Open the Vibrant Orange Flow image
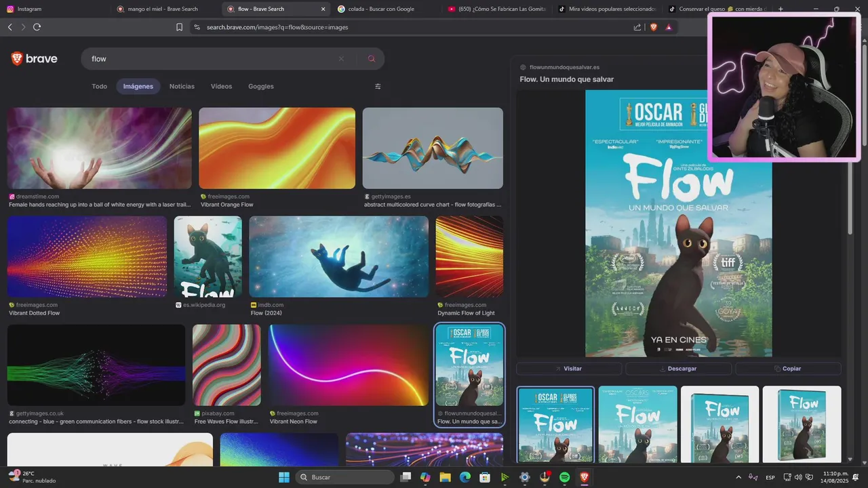This screenshot has width=868, height=488. pyautogui.click(x=277, y=148)
